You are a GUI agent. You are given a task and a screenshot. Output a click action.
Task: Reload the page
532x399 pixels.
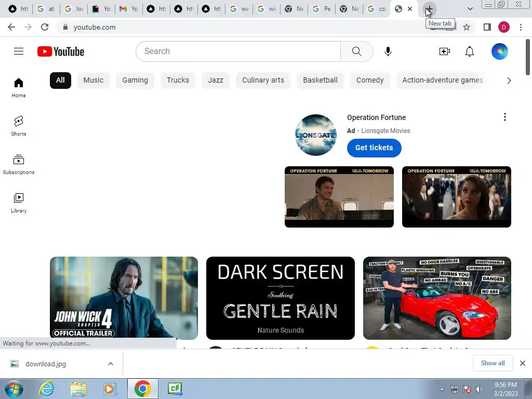coord(45,27)
